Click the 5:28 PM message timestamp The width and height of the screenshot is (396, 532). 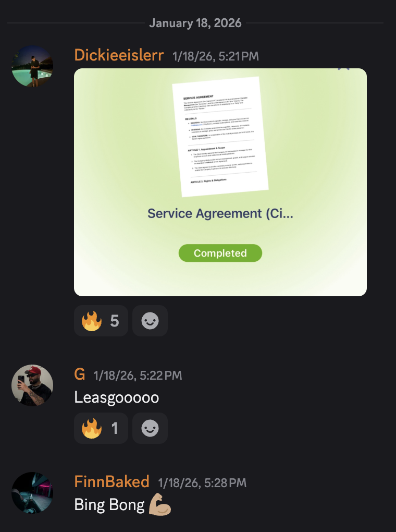[202, 483]
